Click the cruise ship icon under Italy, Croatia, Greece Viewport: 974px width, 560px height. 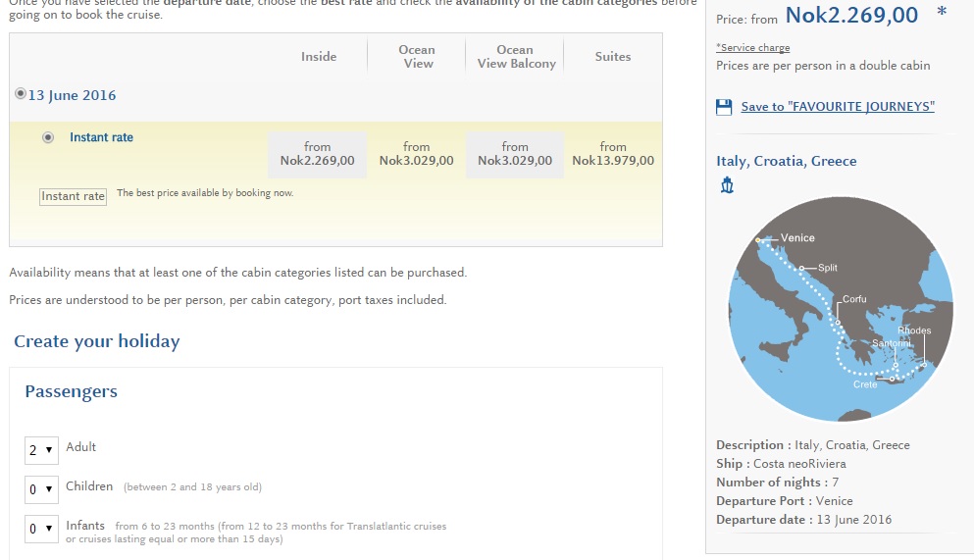pos(727,185)
